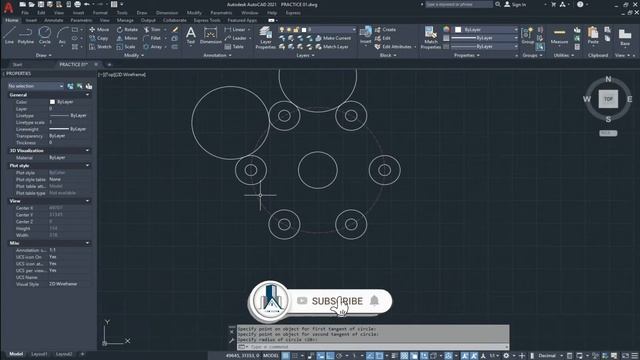Toggle lineweight display in status bar
Viewport: 640px width, 360px height.
point(394,356)
